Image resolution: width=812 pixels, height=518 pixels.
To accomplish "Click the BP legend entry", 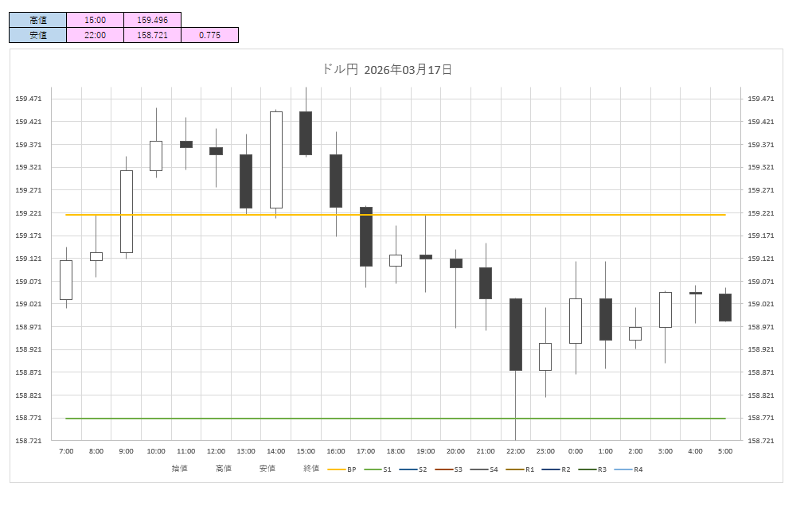I will (343, 469).
